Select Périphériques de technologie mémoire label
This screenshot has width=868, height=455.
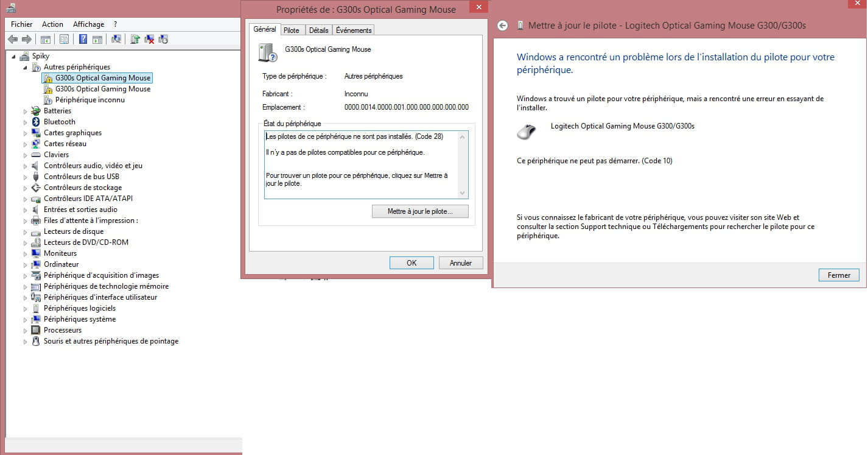tap(106, 286)
